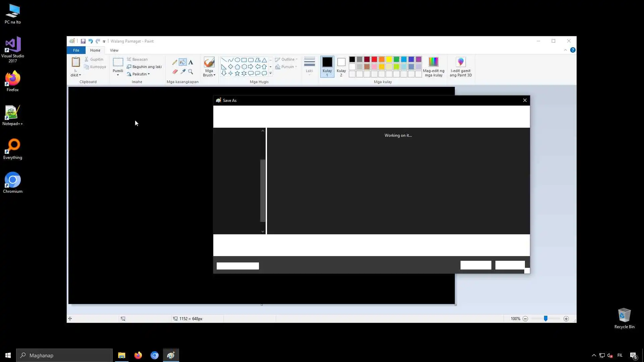644x362 pixels.
Task: Open Mag-edit ng mga kulay
Action: pyautogui.click(x=433, y=66)
